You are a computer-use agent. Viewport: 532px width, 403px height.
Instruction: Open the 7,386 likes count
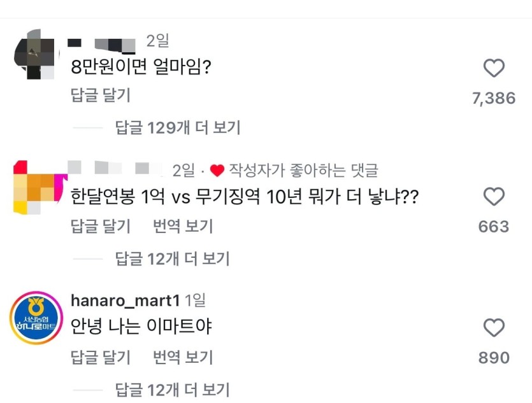[494, 99]
